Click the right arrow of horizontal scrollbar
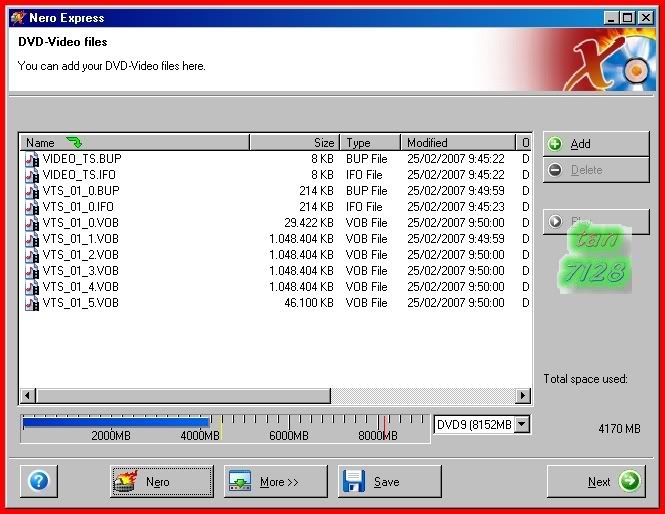The width and height of the screenshot is (665, 514). pos(522,396)
